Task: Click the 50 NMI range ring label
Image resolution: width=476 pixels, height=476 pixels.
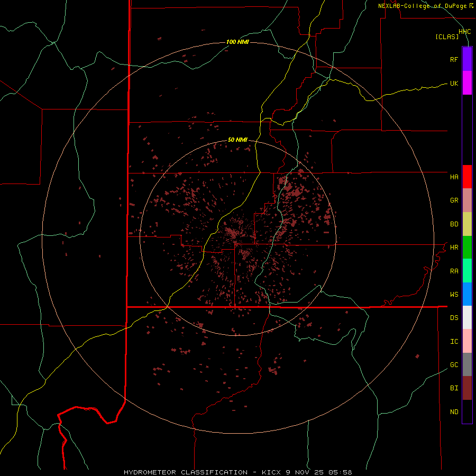Action: (237, 140)
